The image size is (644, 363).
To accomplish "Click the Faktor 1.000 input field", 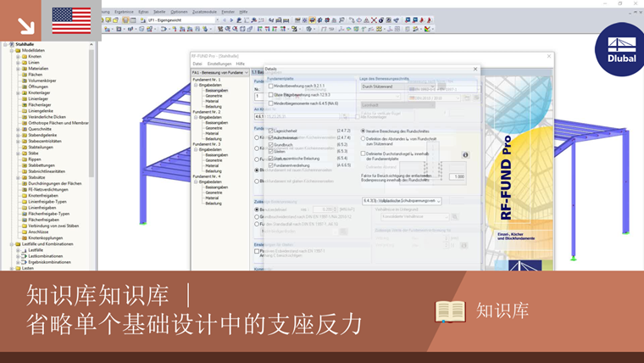I will point(457,176).
